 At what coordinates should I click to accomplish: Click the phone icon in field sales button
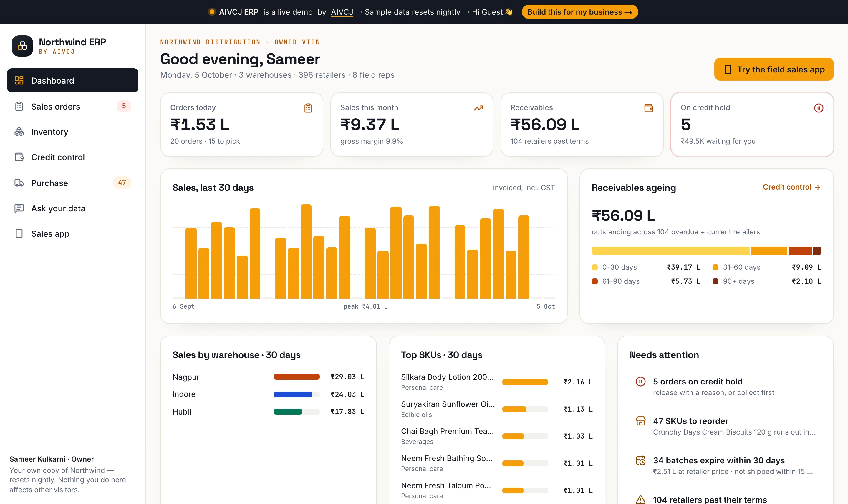coord(728,69)
